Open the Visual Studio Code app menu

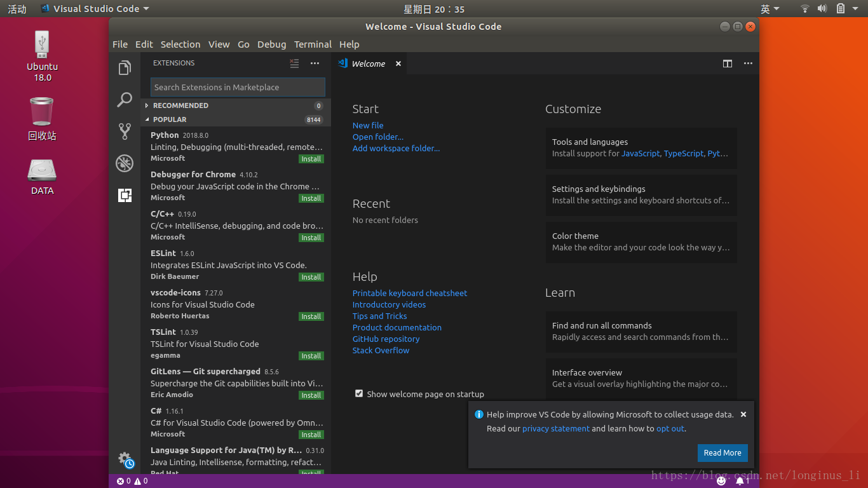95,9
